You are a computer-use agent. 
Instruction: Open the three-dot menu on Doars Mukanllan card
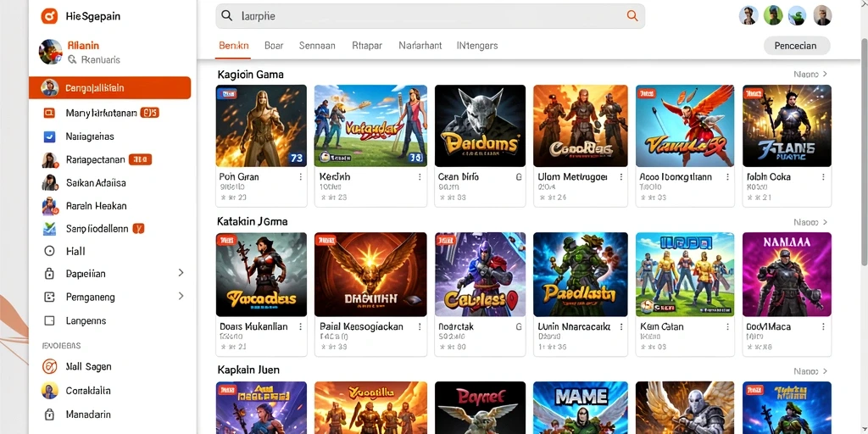click(301, 326)
